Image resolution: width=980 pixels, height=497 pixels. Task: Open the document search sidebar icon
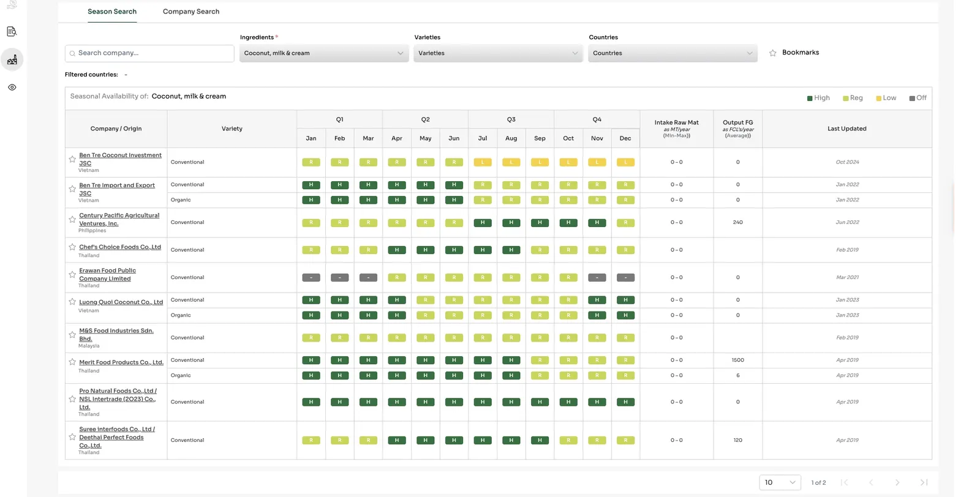click(12, 31)
